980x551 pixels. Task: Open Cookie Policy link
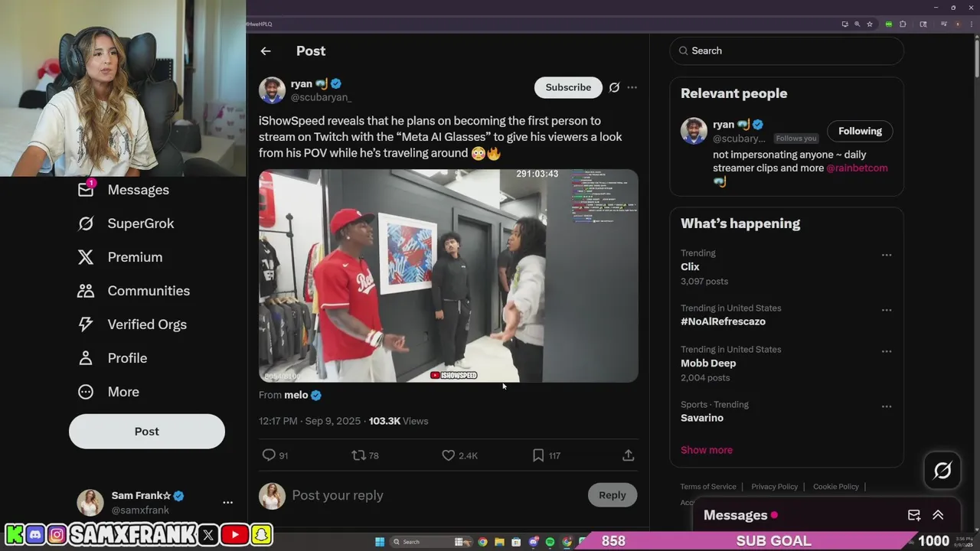point(835,487)
